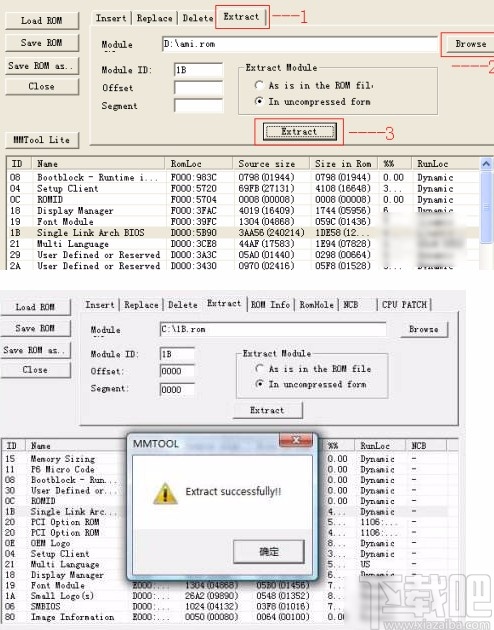Open Replace tab in lower window
The image size is (494, 630).
[x=141, y=305]
